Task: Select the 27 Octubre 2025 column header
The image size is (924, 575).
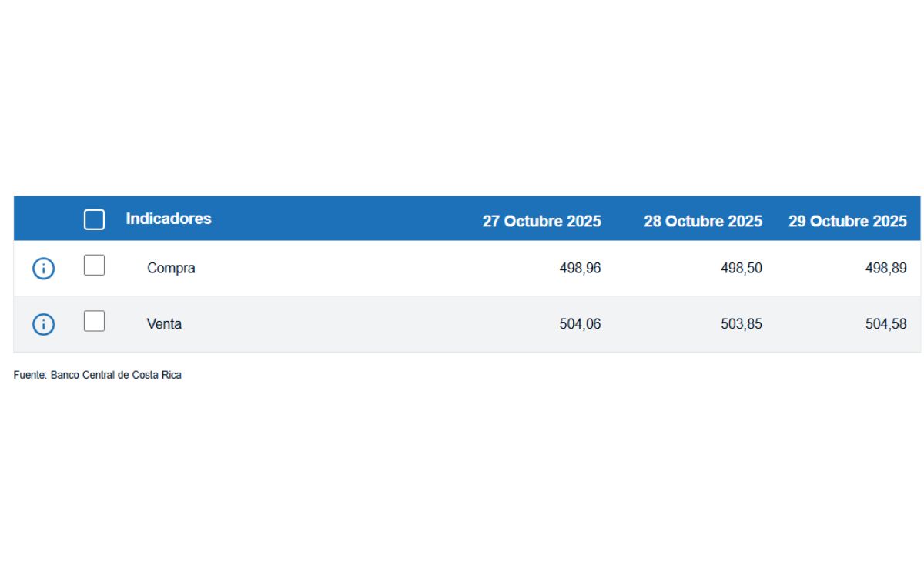Action: click(x=541, y=222)
